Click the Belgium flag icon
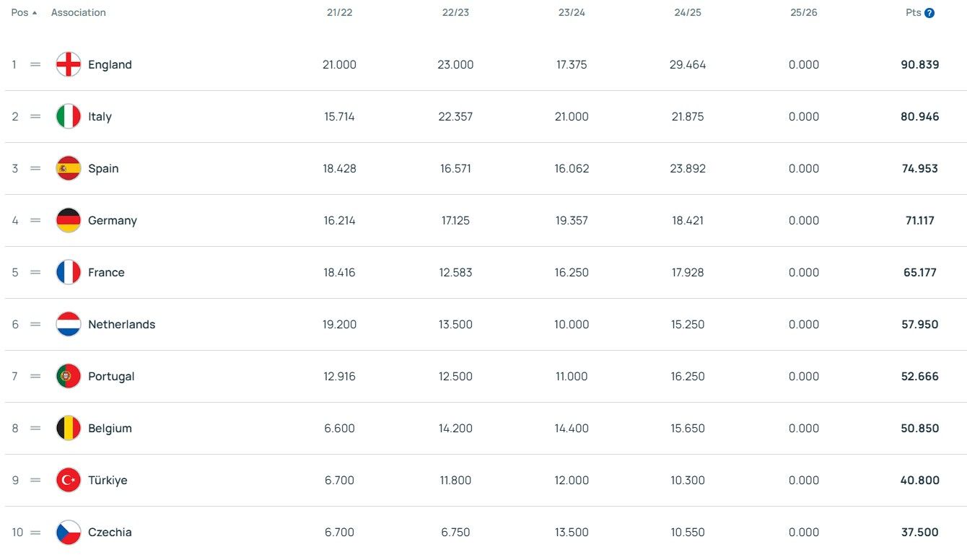This screenshot has width=967, height=560. 69,429
